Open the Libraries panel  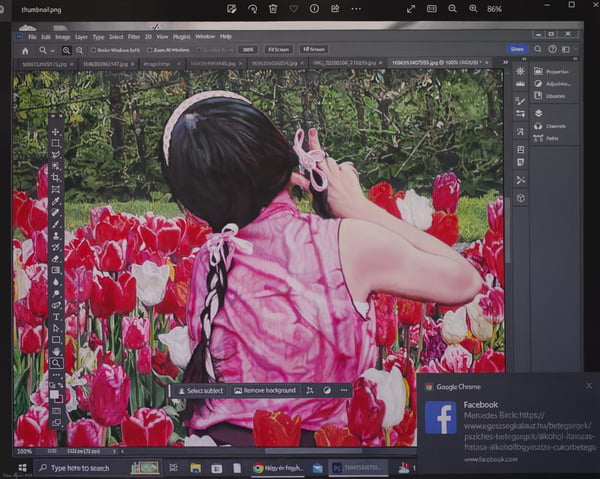[x=550, y=96]
